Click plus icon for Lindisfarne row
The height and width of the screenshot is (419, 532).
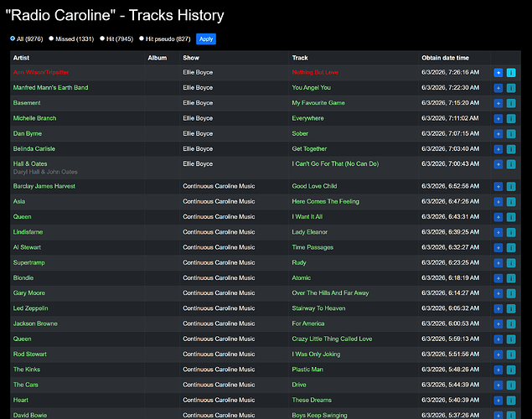(498, 232)
